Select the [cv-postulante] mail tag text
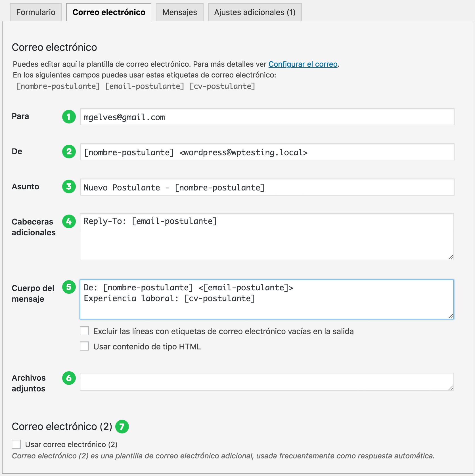 click(x=222, y=86)
